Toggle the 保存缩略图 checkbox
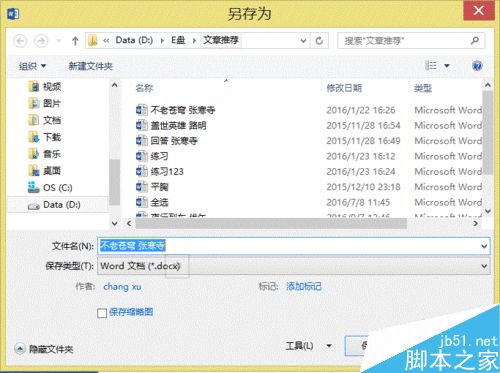Viewport: 500px width, 373px height. click(x=102, y=313)
